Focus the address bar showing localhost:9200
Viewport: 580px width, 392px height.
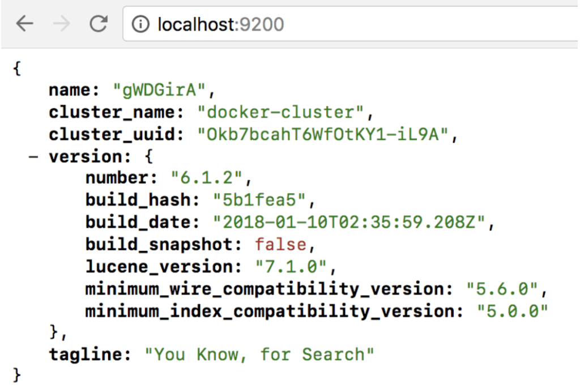(x=351, y=24)
